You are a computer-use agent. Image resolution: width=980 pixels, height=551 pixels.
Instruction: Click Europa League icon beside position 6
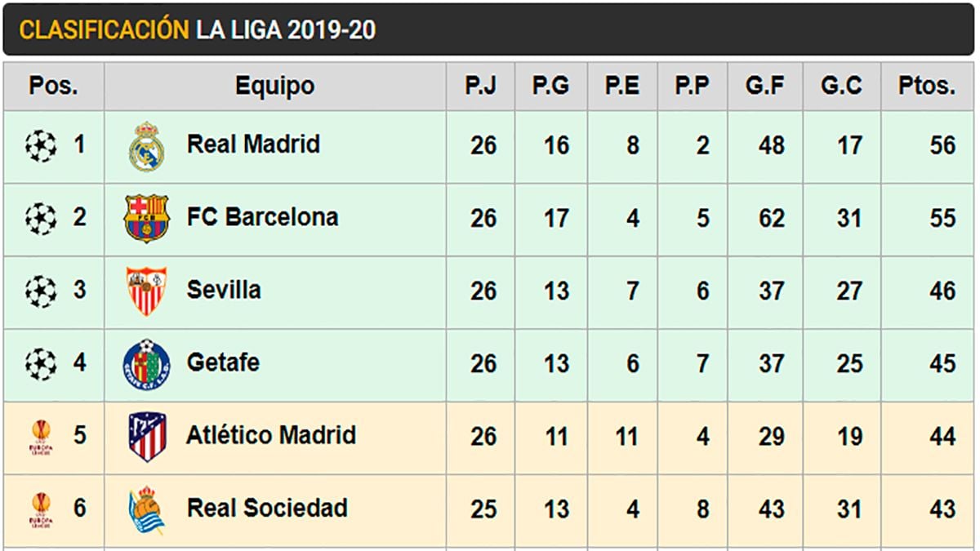click(x=41, y=509)
